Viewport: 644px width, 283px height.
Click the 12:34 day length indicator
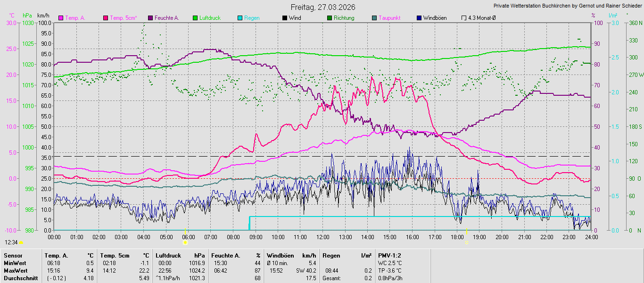point(11,242)
